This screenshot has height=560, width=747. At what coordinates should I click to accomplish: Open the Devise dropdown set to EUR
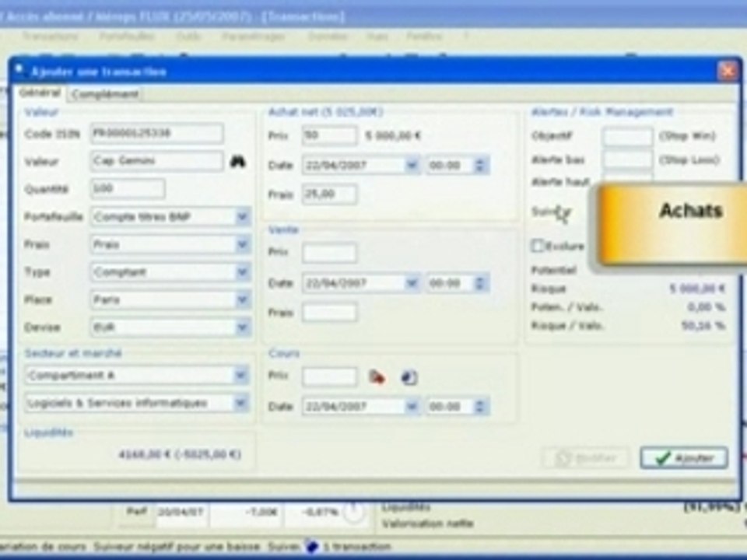point(243,327)
